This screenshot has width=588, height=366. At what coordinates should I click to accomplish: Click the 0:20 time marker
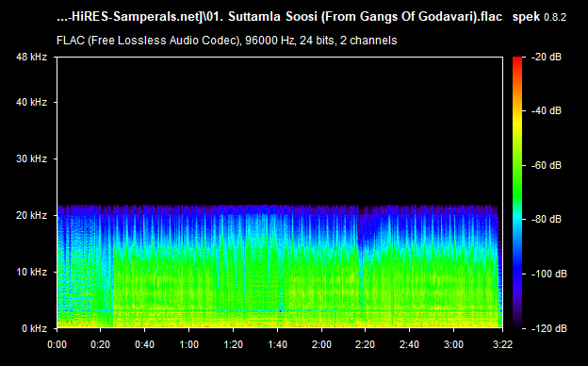[101, 344]
